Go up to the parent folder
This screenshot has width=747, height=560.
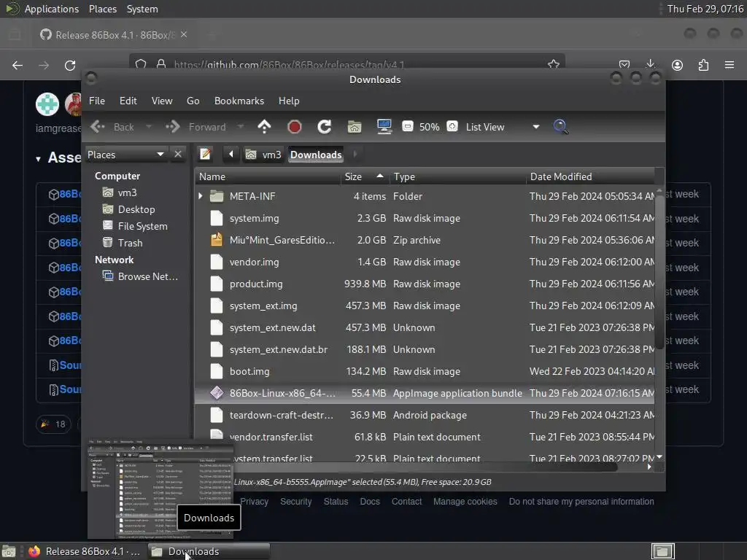click(264, 127)
